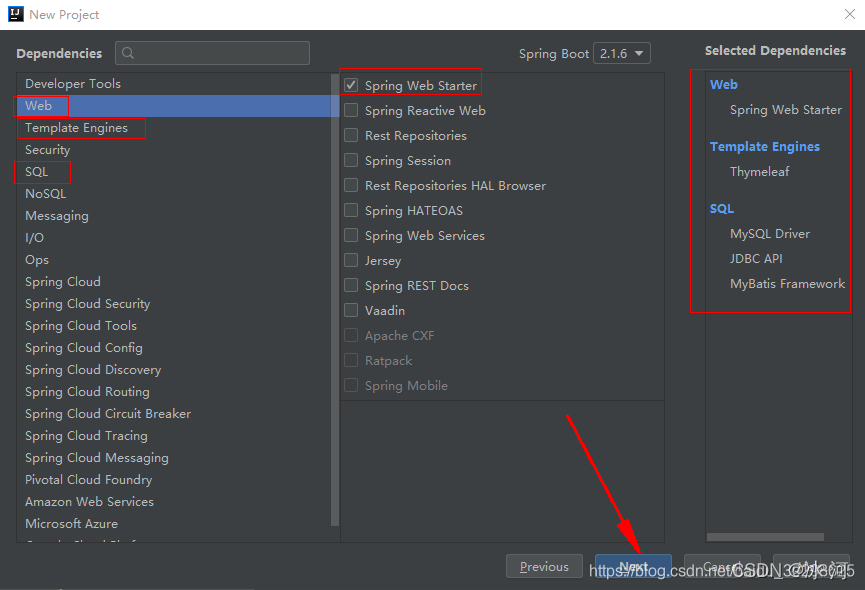The width and height of the screenshot is (865, 590).
Task: Enable Rest Repositories HAL Browser
Action: pyautogui.click(x=351, y=185)
